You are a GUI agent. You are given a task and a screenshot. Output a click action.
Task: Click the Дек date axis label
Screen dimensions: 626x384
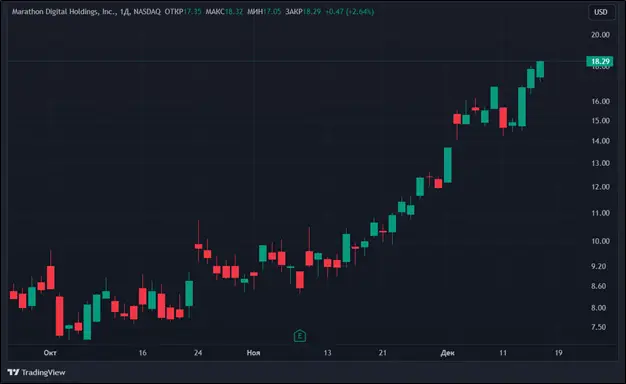pos(448,353)
